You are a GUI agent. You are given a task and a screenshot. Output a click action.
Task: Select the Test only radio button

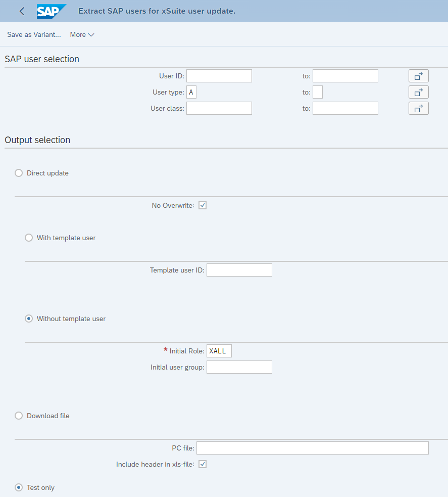[x=19, y=487]
